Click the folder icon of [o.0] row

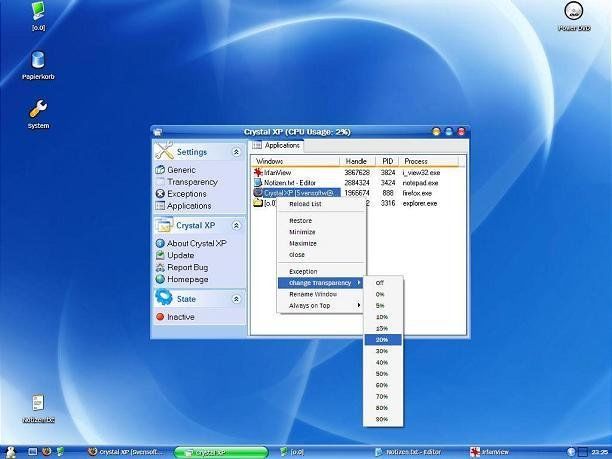point(258,203)
